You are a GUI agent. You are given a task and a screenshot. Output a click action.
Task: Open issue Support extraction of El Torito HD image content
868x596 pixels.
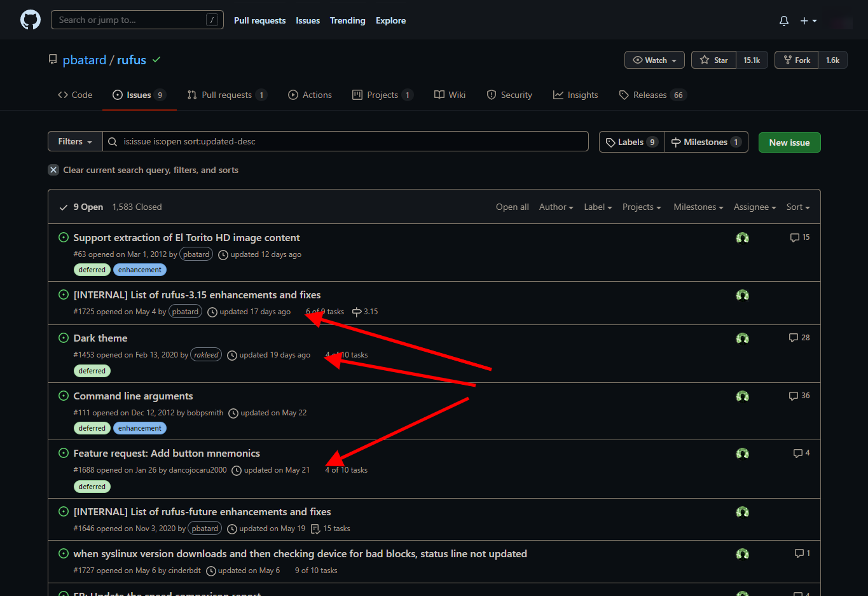186,237
